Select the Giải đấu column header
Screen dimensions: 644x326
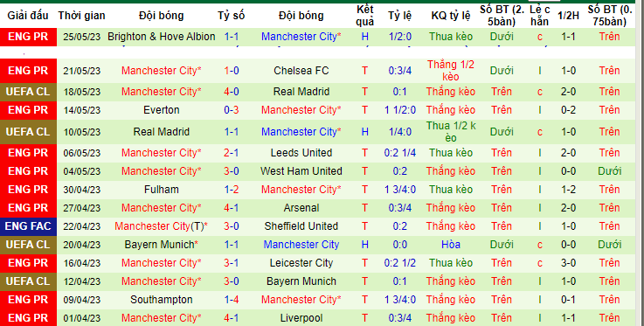[28, 16]
